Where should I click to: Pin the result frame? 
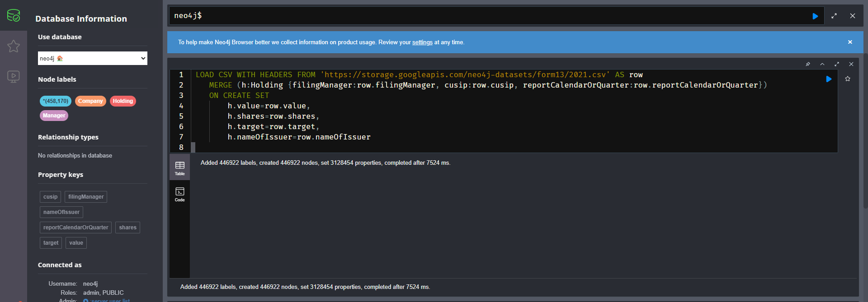coord(808,64)
